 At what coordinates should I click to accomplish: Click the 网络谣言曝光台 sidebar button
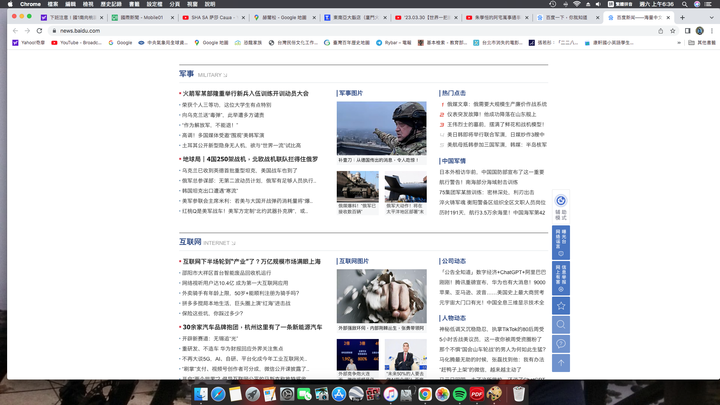561,242
